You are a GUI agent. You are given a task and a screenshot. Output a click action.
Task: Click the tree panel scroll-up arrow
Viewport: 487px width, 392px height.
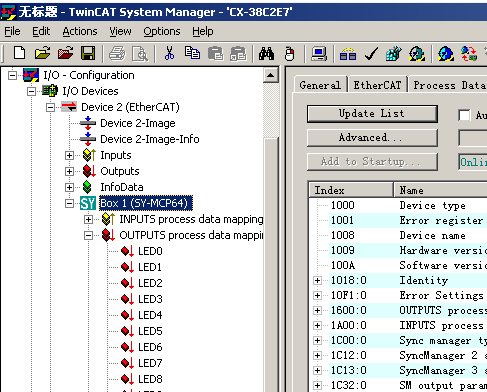(x=271, y=75)
